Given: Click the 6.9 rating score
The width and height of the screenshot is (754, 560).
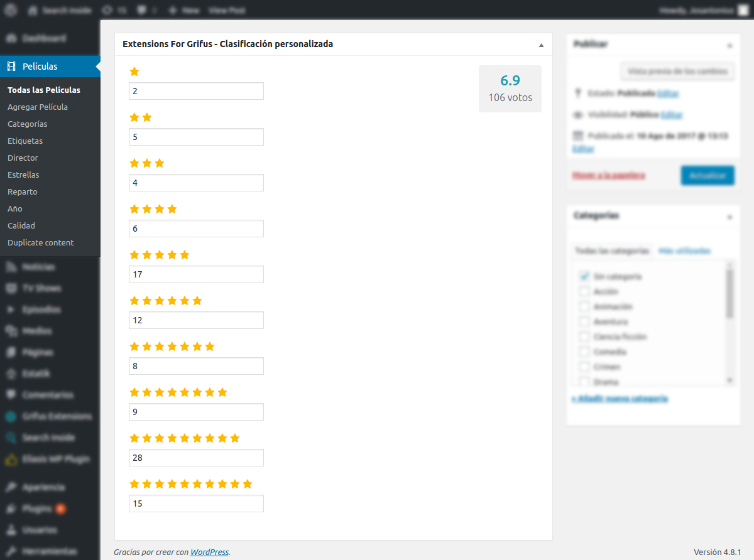Looking at the screenshot, I should [510, 80].
